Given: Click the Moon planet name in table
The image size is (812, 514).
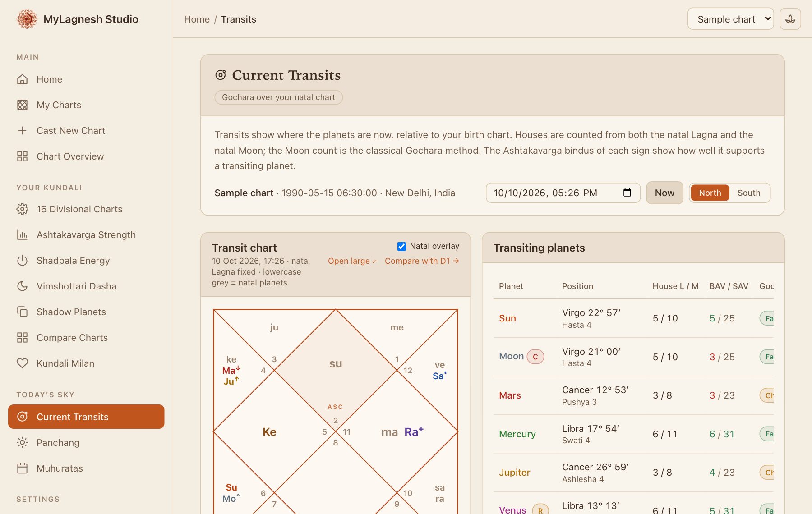Looking at the screenshot, I should pos(511,356).
